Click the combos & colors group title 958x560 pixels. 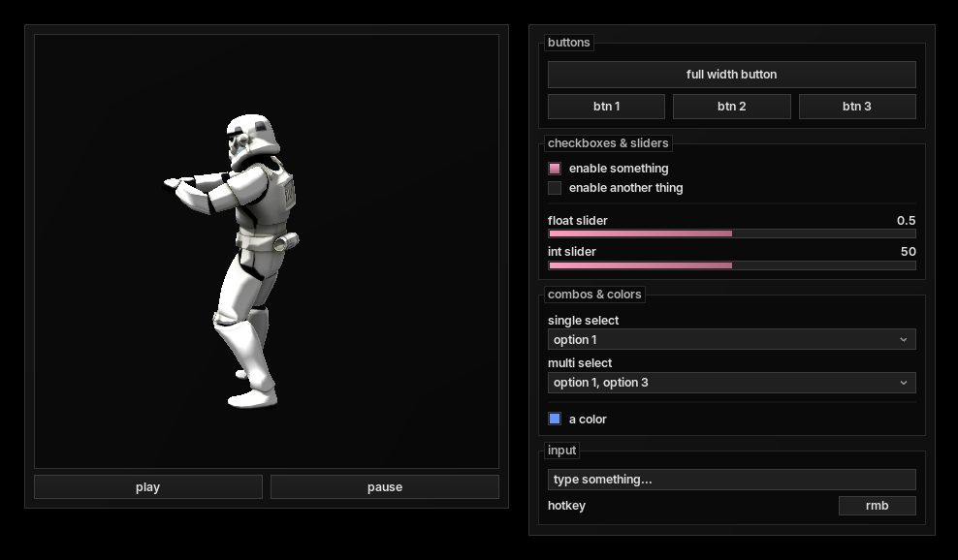click(594, 295)
